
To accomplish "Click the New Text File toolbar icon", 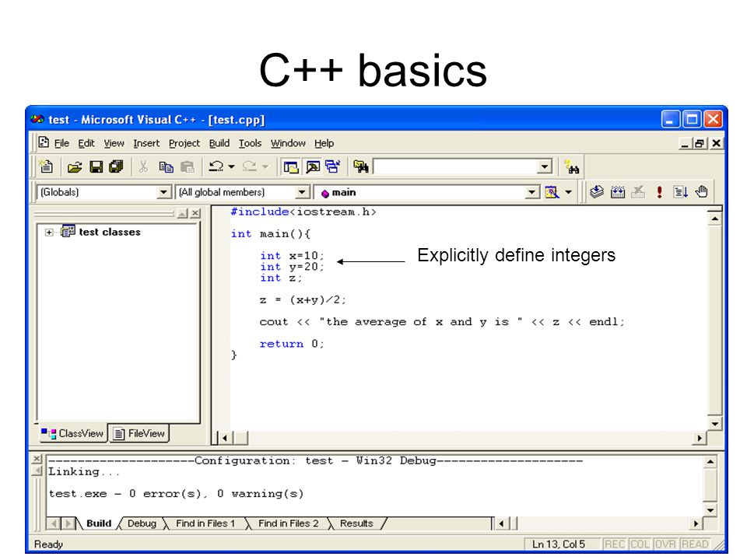I will pyautogui.click(x=46, y=166).
